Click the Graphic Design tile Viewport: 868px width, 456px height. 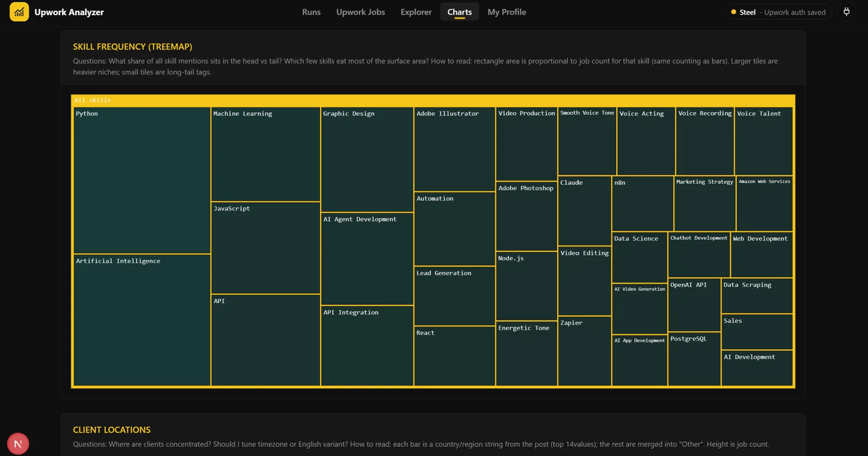[x=367, y=160]
